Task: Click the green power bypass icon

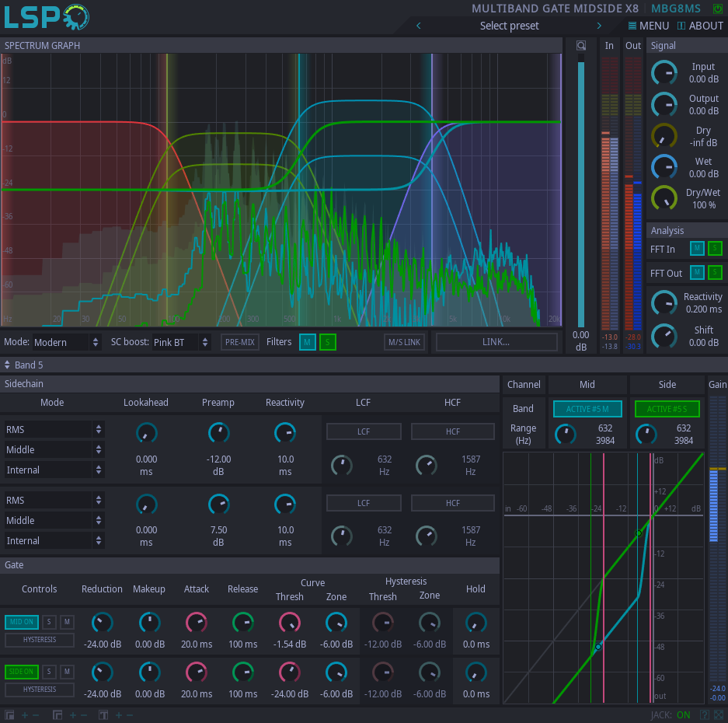Action: tap(717, 9)
